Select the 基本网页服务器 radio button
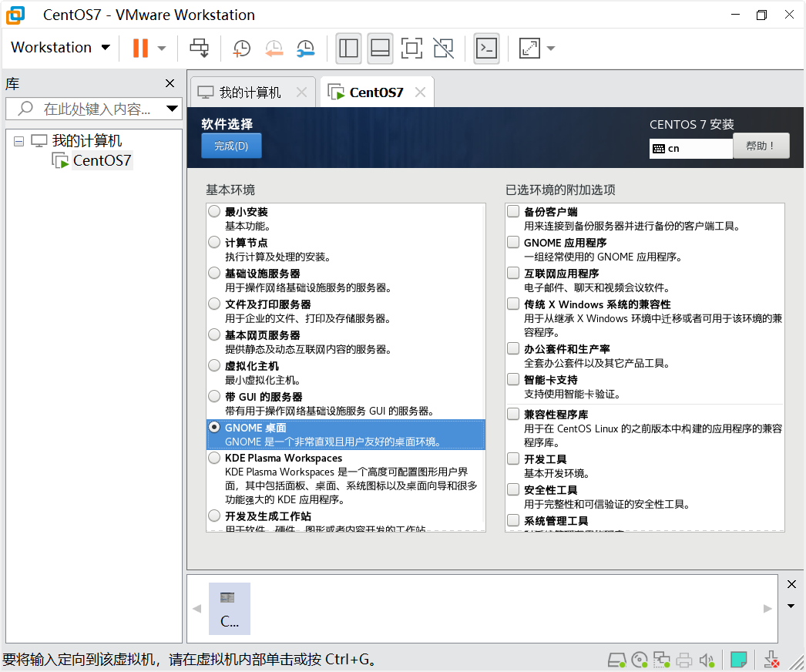The image size is (806, 672). [x=214, y=334]
